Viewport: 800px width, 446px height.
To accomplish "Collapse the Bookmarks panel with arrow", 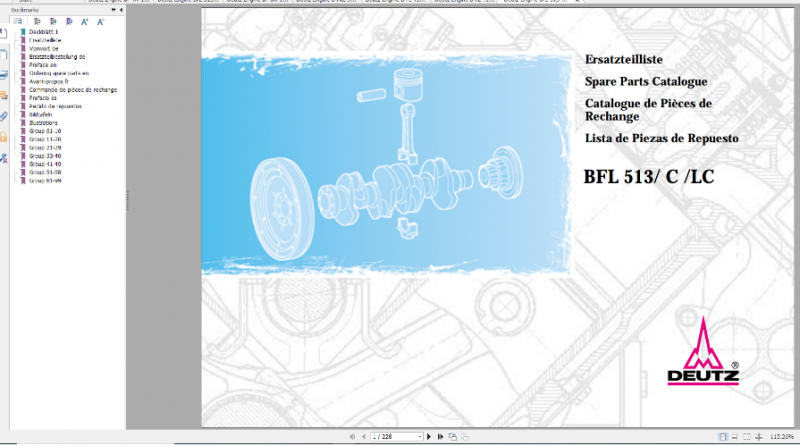I will tap(121, 10).
